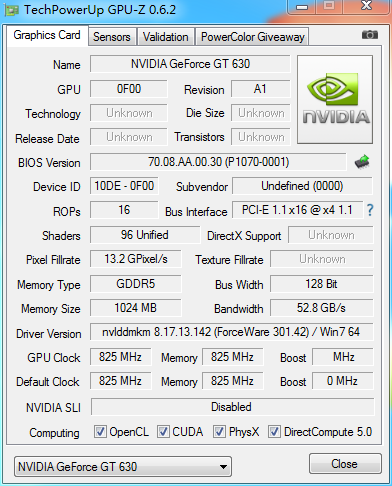Toggle the OpenCL checkbox

[x=100, y=431]
